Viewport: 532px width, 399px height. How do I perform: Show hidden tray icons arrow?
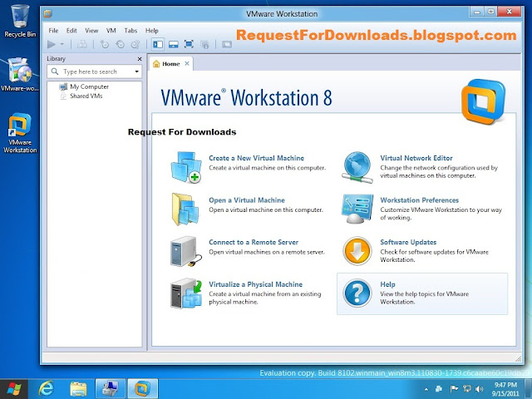pyautogui.click(x=426, y=389)
